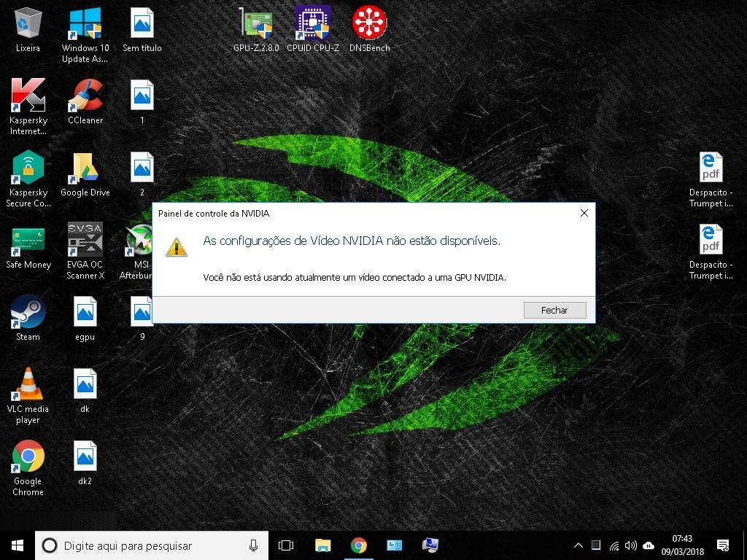Select the upper Despacito Trumpet pdf file
This screenshot has width=747, height=560.
pyautogui.click(x=711, y=179)
